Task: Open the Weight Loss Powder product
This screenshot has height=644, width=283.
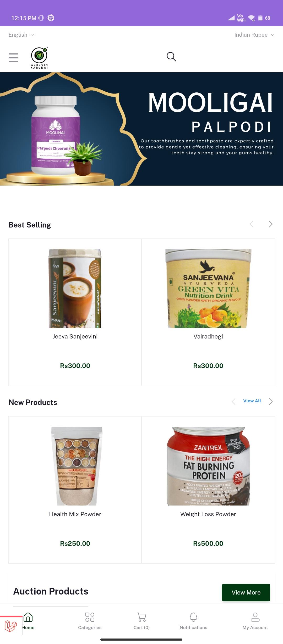Action: pyautogui.click(x=208, y=490)
